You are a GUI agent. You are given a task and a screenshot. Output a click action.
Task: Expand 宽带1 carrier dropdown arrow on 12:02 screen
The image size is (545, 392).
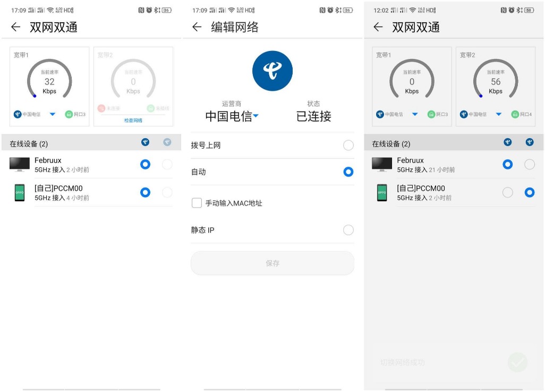pyautogui.click(x=415, y=114)
